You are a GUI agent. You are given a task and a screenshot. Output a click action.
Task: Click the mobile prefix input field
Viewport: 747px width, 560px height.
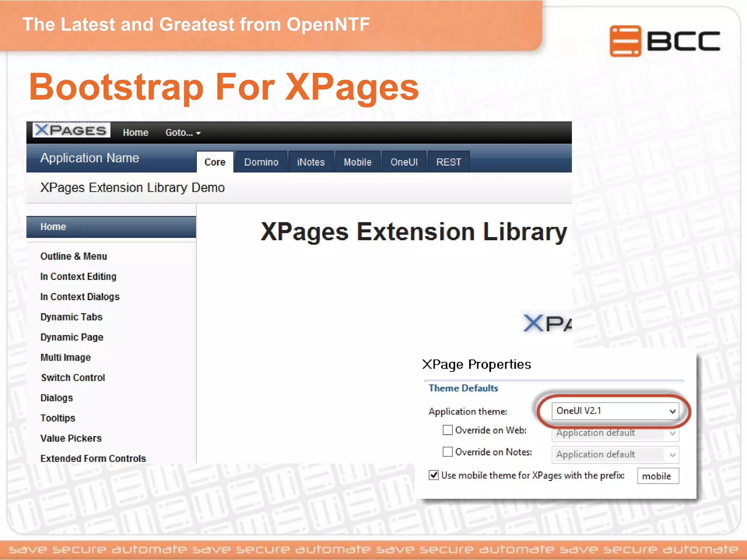[x=658, y=476]
